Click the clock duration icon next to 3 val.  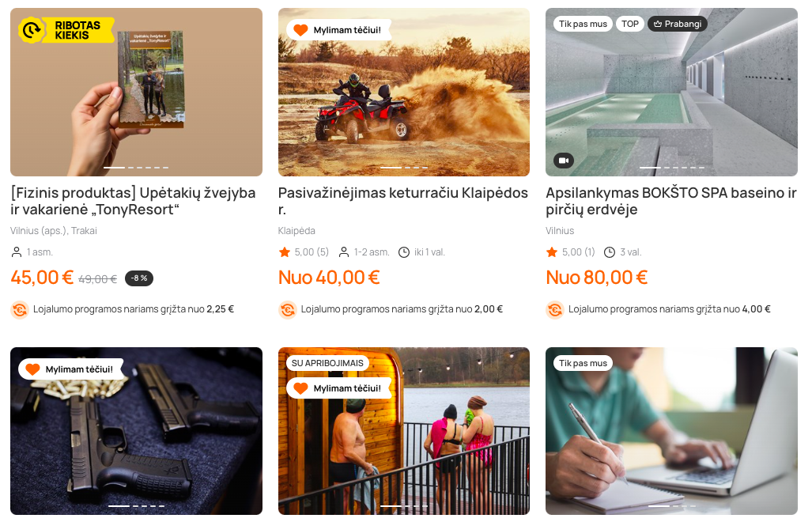click(610, 252)
